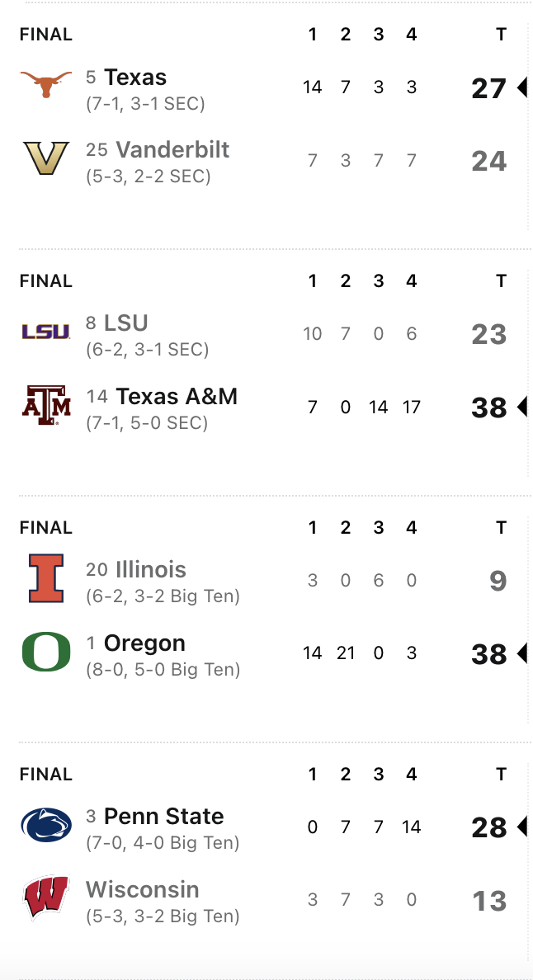
Task: Click the Vanderbilt V logo
Action: coord(46,158)
